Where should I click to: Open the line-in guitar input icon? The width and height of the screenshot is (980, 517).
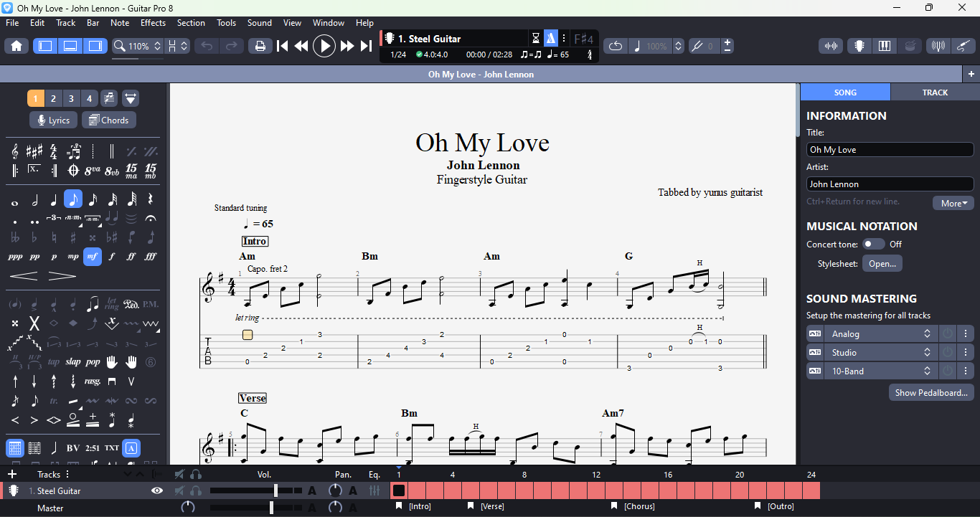(x=963, y=46)
